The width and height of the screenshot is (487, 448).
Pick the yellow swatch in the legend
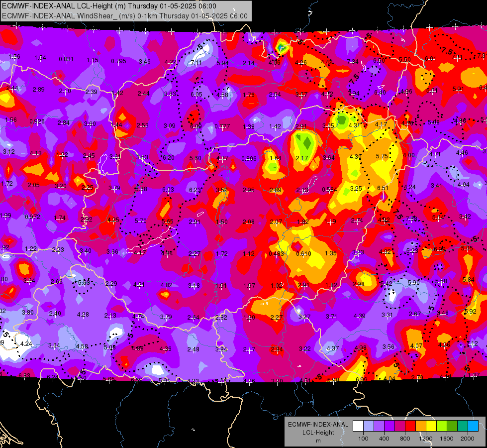pyautogui.click(x=431, y=426)
